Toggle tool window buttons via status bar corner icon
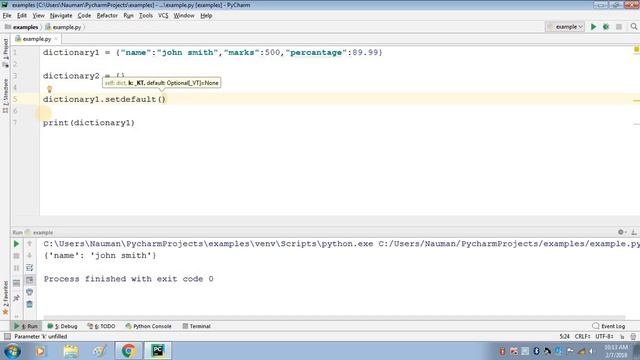The image size is (640, 360). point(7,336)
